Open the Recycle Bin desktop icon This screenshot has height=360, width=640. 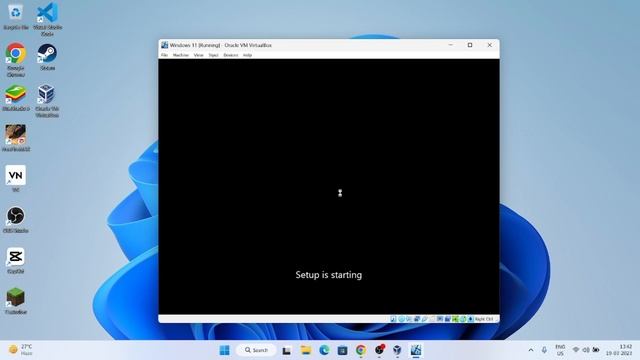(16, 16)
